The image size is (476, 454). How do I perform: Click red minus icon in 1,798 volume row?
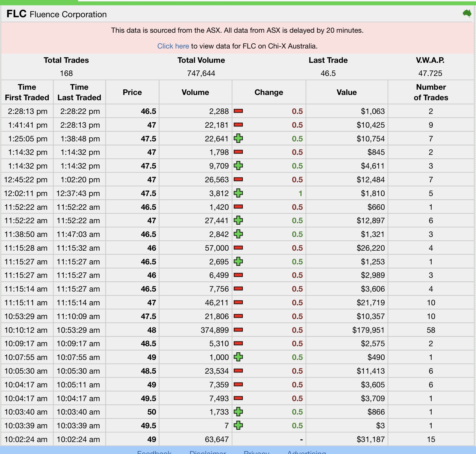tap(238, 152)
